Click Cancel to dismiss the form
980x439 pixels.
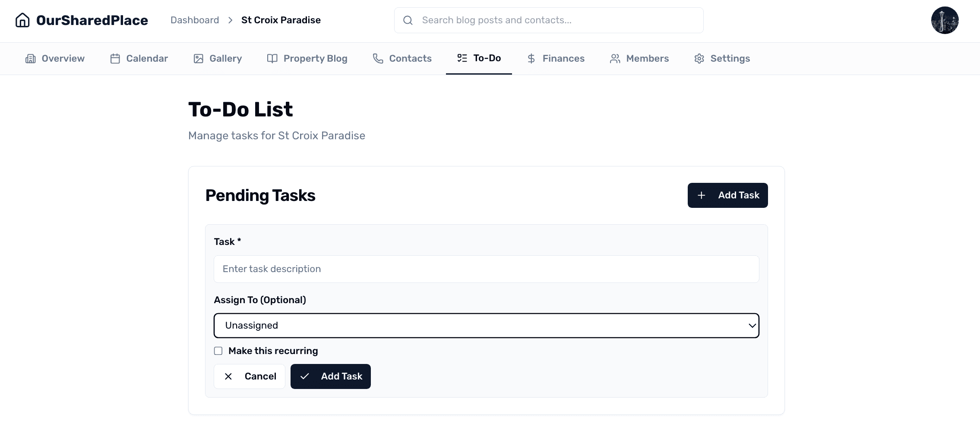coord(250,376)
